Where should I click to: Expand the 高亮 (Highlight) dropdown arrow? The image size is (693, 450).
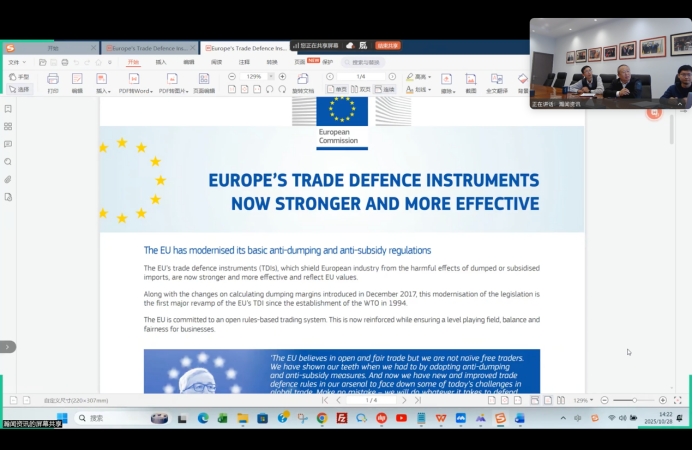point(431,76)
